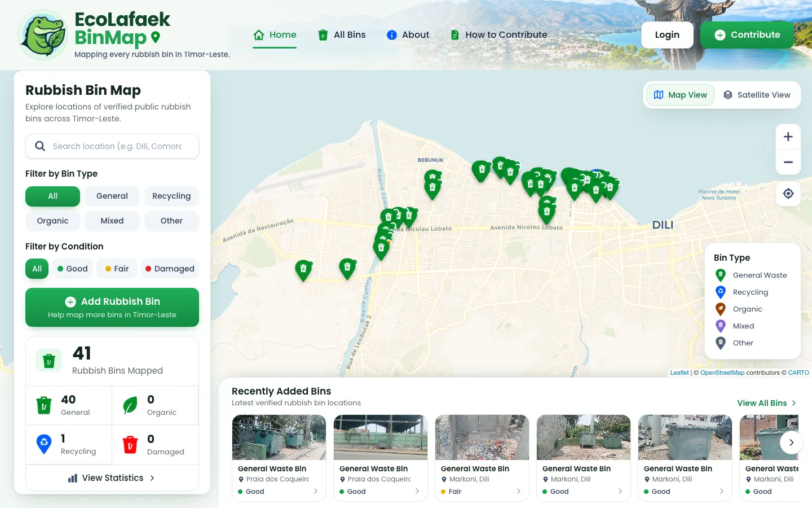This screenshot has width=812, height=508.
Task: Click the search magnifier icon
Action: tap(40, 146)
